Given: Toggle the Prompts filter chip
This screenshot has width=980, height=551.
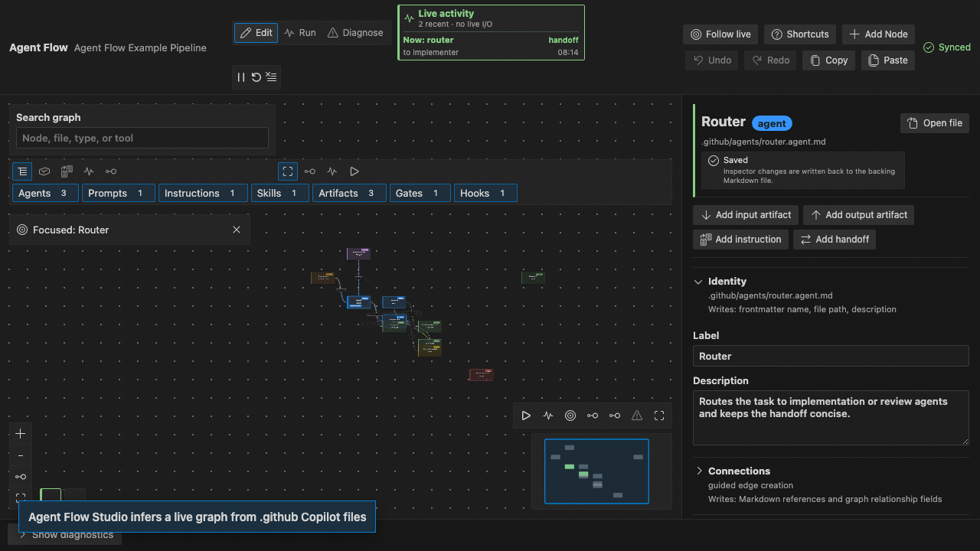Looking at the screenshot, I should 119,193.
